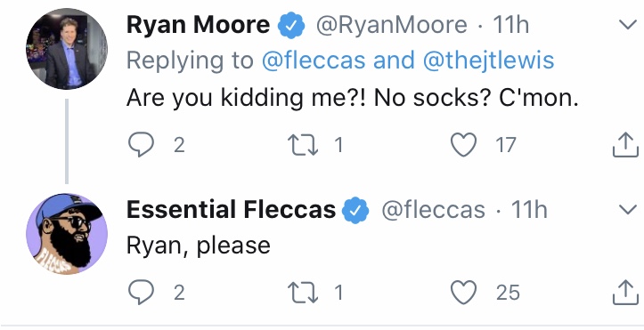This screenshot has width=644, height=330.
Task: Open Essential Fleccas display name
Action: 231,210
